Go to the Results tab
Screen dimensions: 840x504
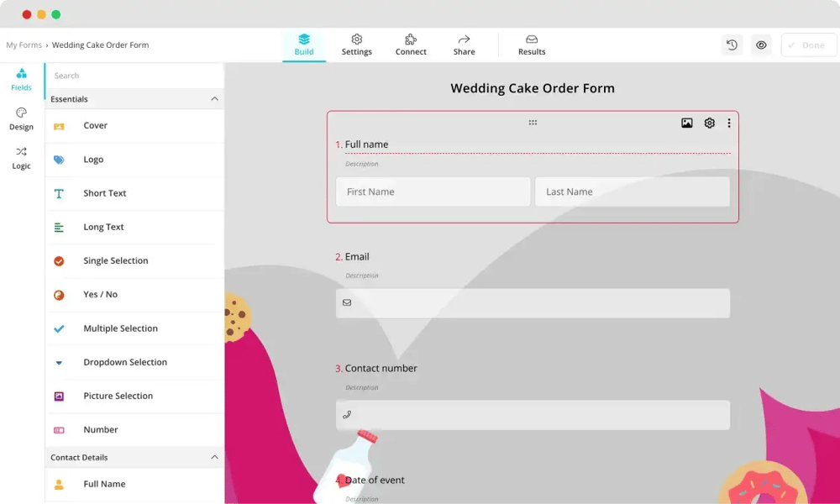pyautogui.click(x=532, y=45)
